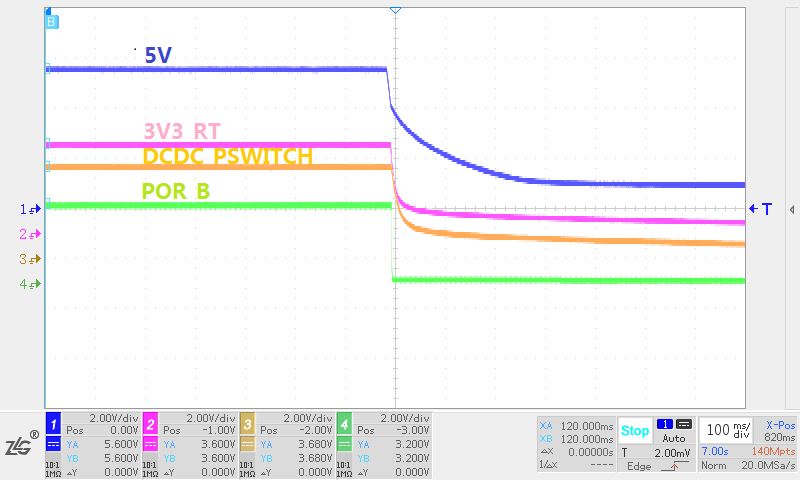Click the ΔX 0.00000s reading
This screenshot has height=480, width=800.
pos(591,452)
